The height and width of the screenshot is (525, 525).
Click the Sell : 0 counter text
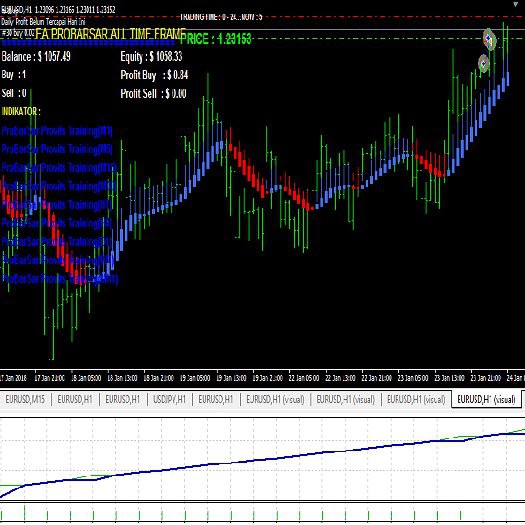(14, 93)
